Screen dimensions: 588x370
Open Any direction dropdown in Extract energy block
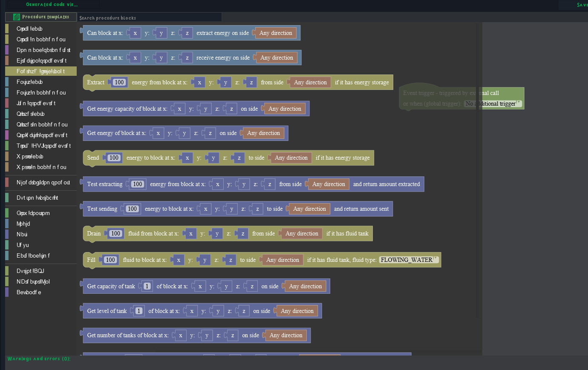pyautogui.click(x=310, y=82)
